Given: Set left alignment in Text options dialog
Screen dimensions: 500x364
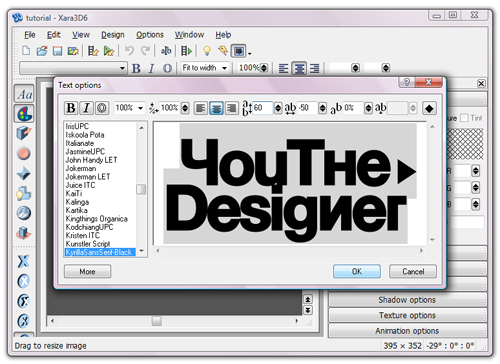Looking at the screenshot, I should tap(201, 108).
